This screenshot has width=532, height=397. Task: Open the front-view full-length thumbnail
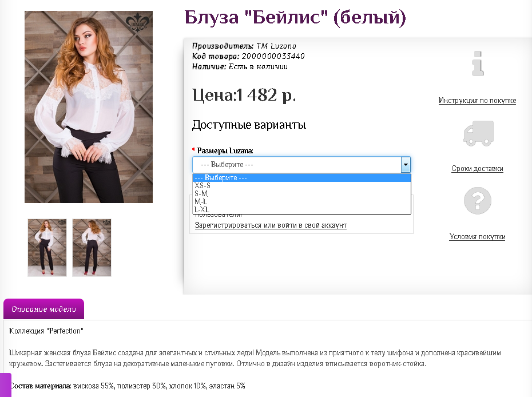click(x=47, y=248)
